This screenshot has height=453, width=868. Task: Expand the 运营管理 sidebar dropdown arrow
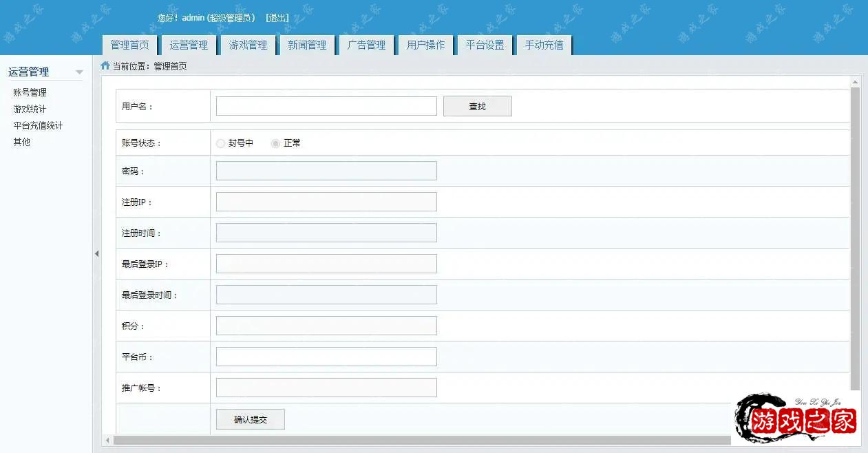[x=79, y=72]
